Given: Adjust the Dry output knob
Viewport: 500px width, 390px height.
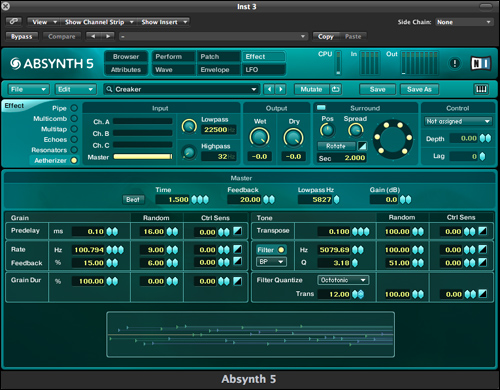Looking at the screenshot, I should (x=293, y=137).
